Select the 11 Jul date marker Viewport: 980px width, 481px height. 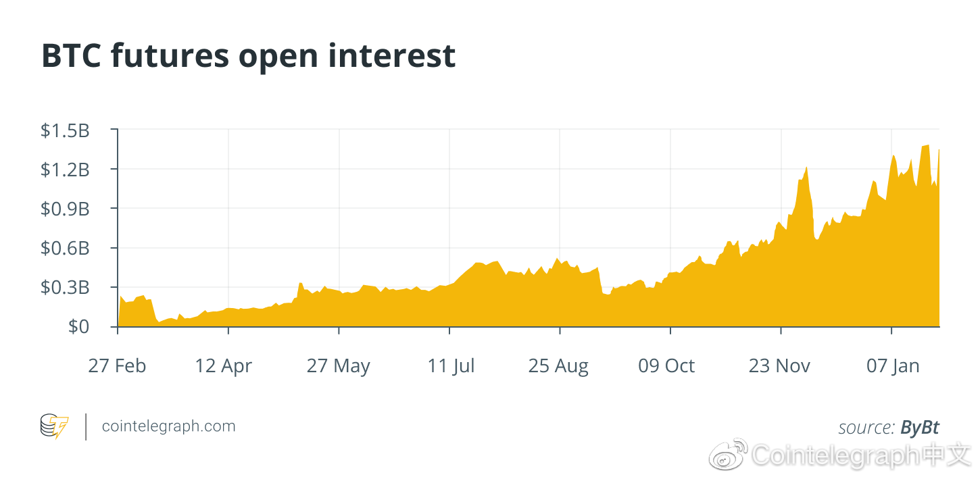[451, 366]
